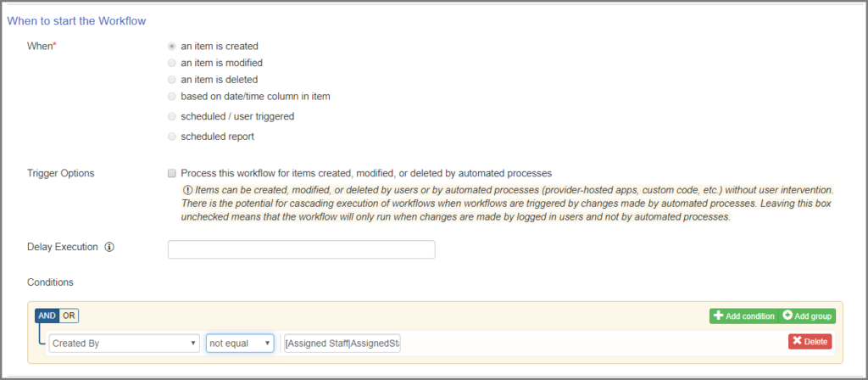Screen dimensions: 868x380
Task: Delete the Created By condition
Action: 810,342
